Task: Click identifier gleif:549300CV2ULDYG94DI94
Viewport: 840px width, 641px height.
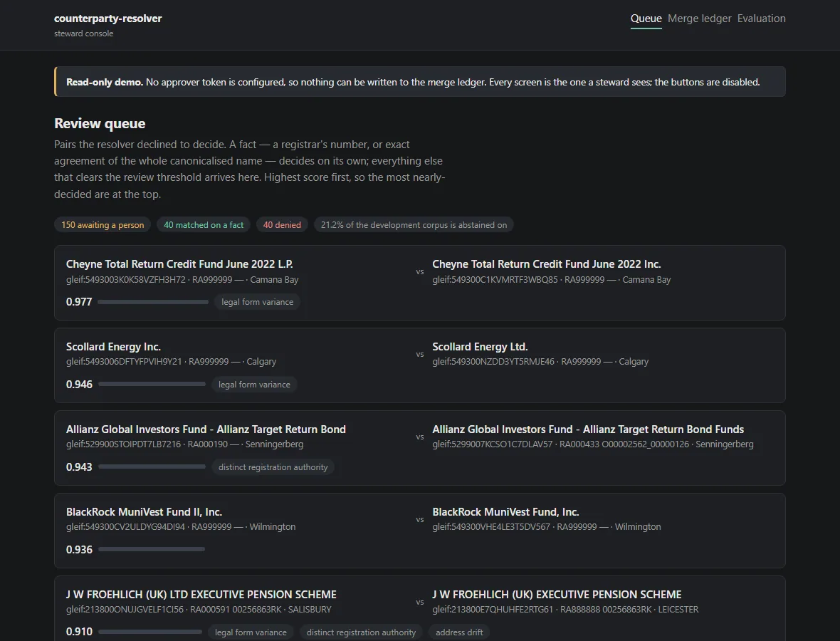Action: coord(125,527)
